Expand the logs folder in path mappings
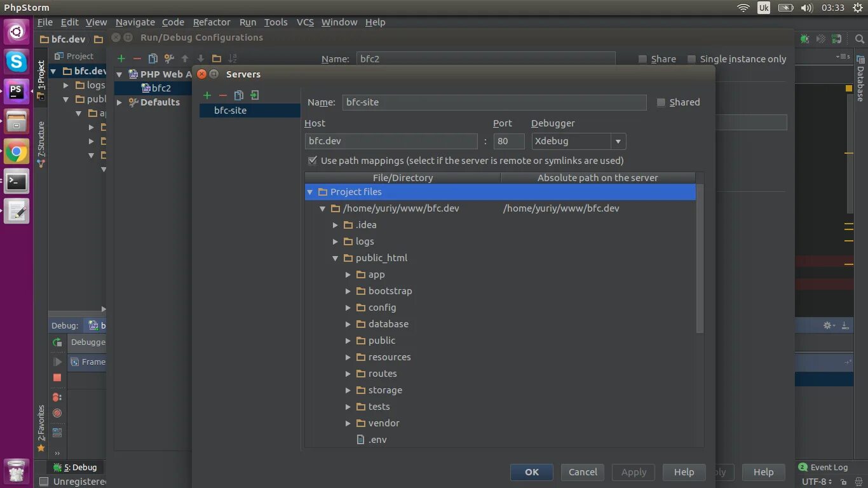Image resolution: width=868 pixels, height=488 pixels. tap(336, 241)
